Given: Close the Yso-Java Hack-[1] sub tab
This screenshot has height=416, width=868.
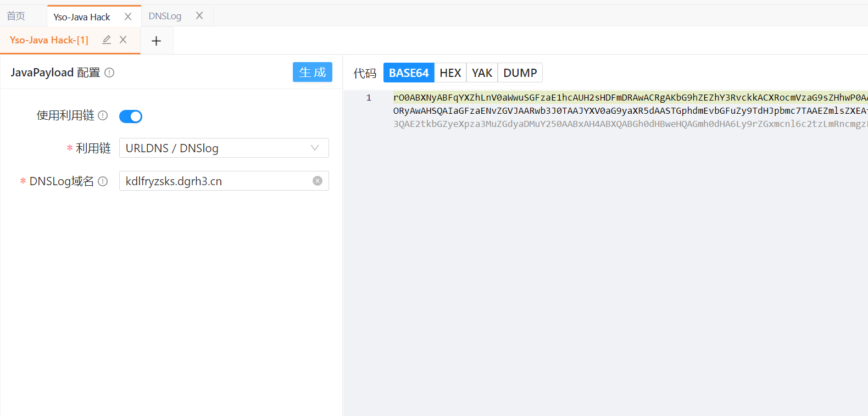Looking at the screenshot, I should tap(123, 40).
